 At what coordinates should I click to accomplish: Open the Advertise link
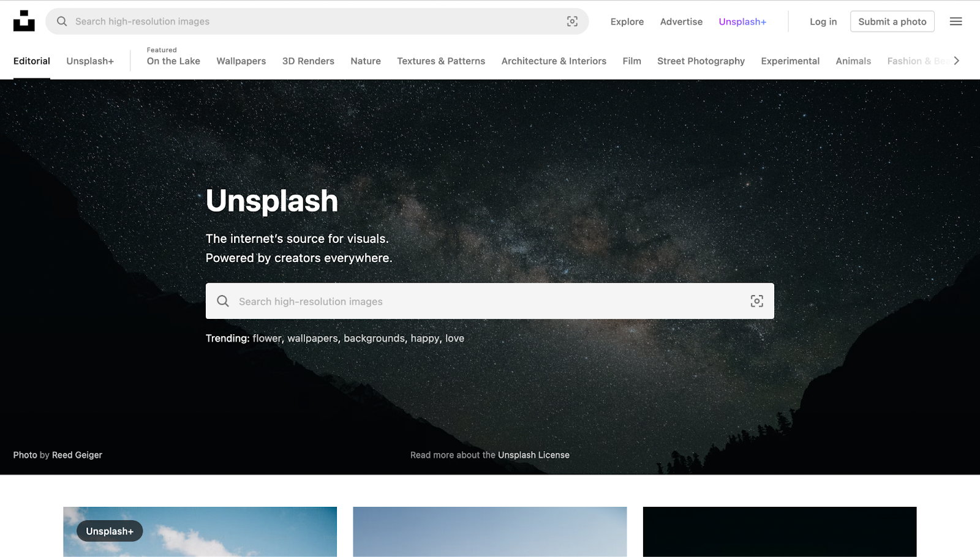681,21
